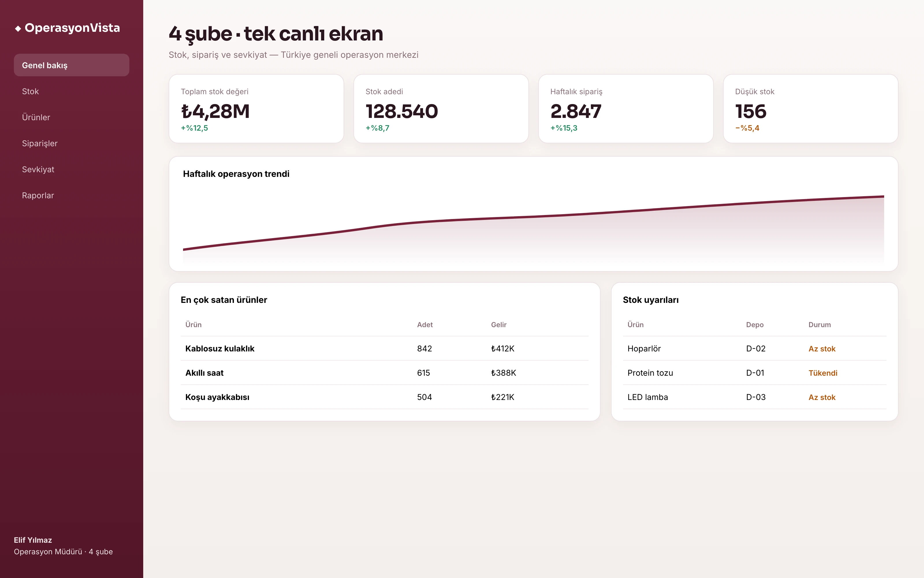Click the ₺221K revenue cell
The width and height of the screenshot is (924, 578).
coord(502,397)
